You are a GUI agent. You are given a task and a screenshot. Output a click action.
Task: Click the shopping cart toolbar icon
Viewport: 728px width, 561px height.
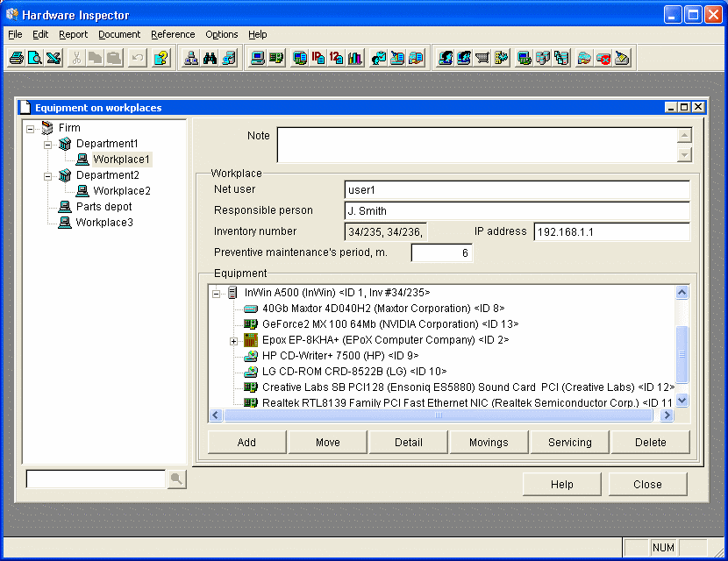(483, 58)
